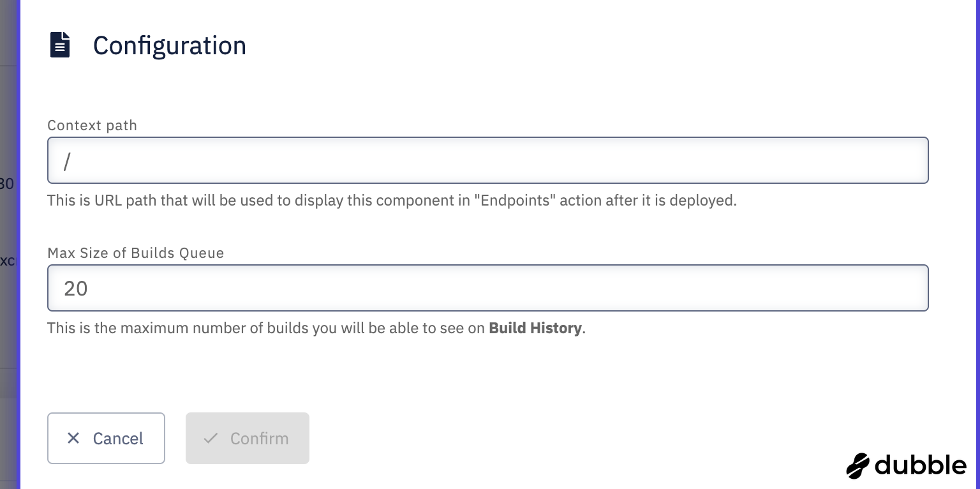The width and height of the screenshot is (980, 489).
Task: Click the "Context path" field label
Action: pos(92,125)
